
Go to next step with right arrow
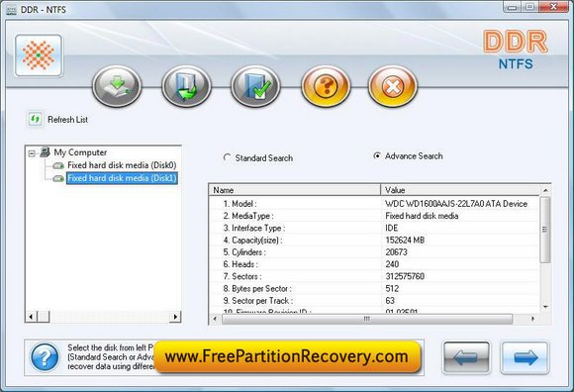[525, 357]
